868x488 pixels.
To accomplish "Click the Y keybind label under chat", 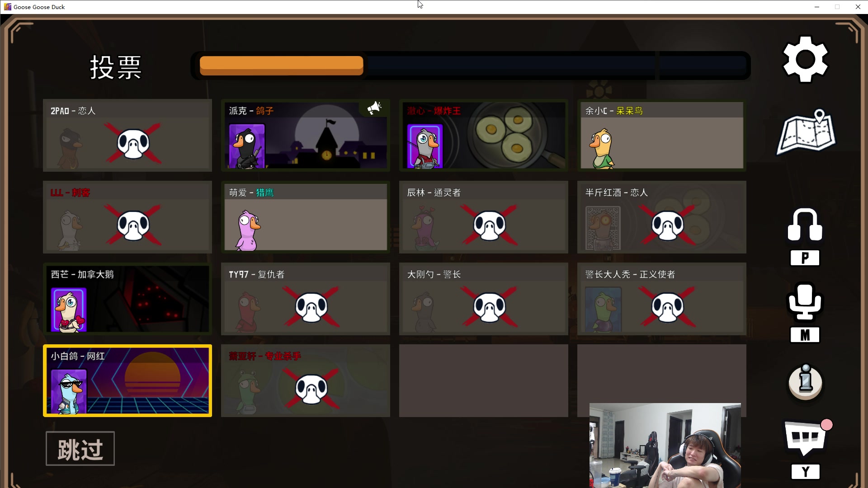I will tap(805, 472).
